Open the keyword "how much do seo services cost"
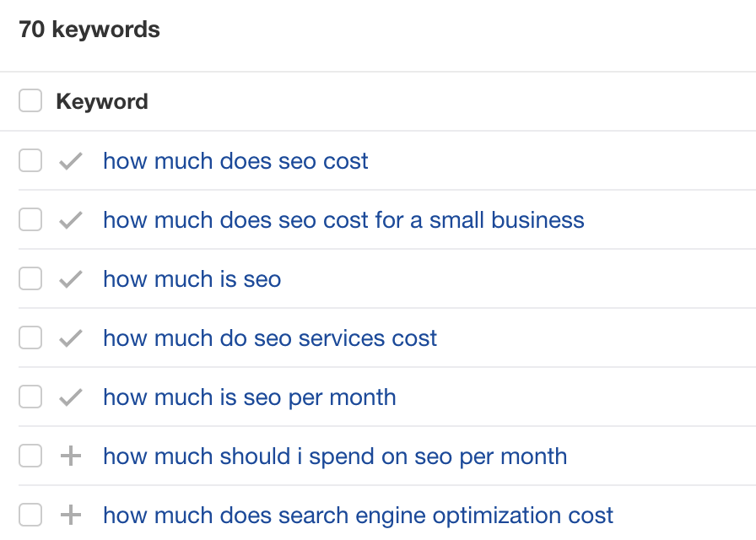Image resolution: width=756 pixels, height=540 pixels. point(269,337)
